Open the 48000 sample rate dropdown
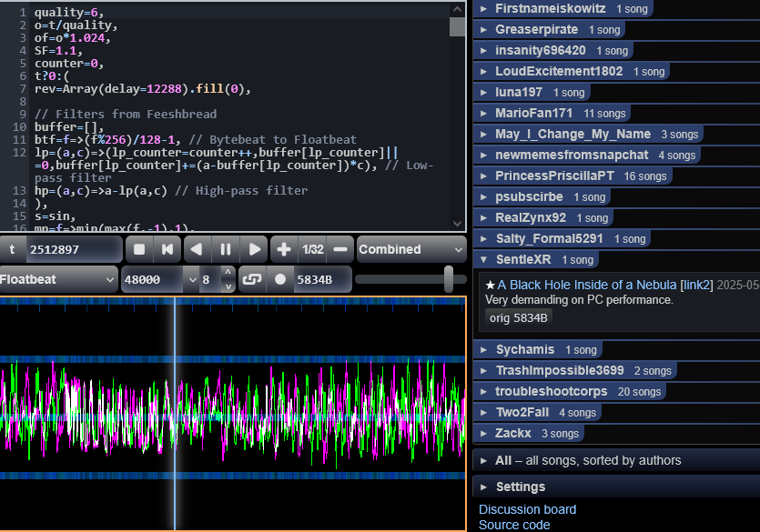760x532 pixels. tap(160, 279)
